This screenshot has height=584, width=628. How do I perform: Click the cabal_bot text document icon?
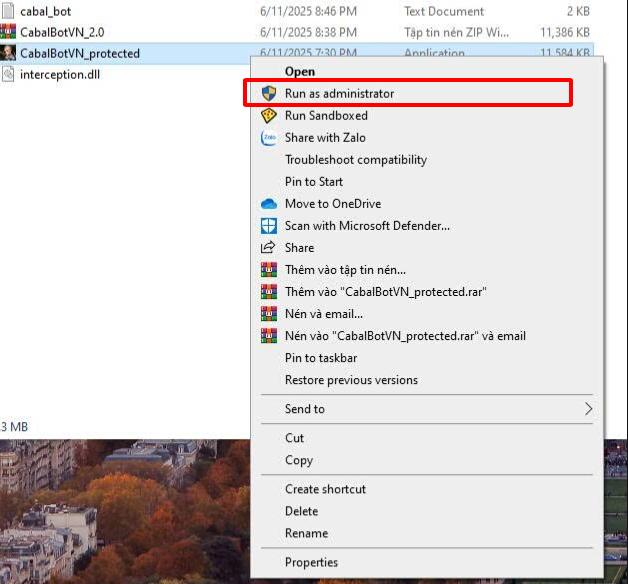pos(8,11)
